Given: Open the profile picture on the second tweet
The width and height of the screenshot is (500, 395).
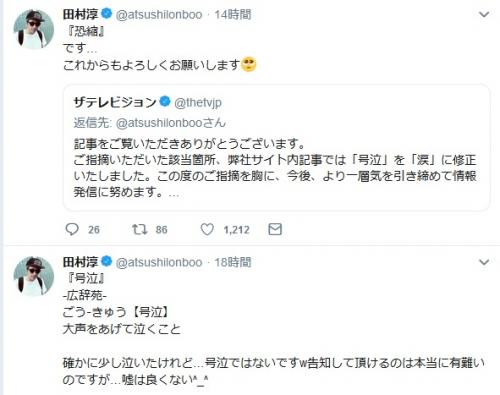Looking at the screenshot, I should tap(33, 276).
